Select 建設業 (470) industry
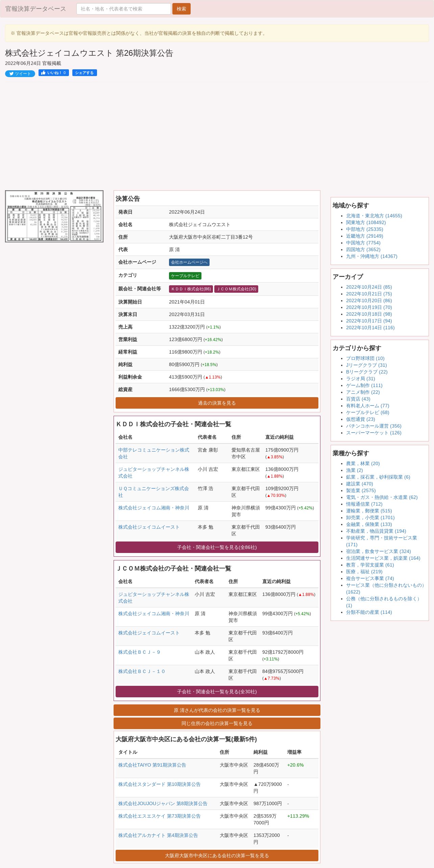 360,484
